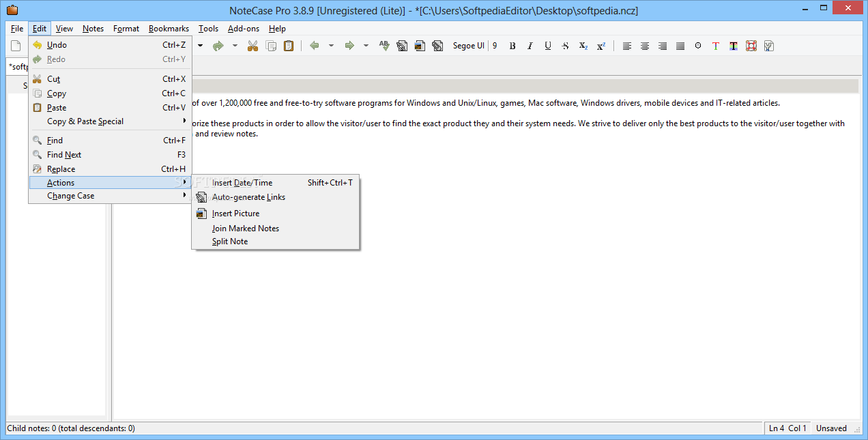
Task: Select Split Note in Actions submenu
Action: coord(276,241)
